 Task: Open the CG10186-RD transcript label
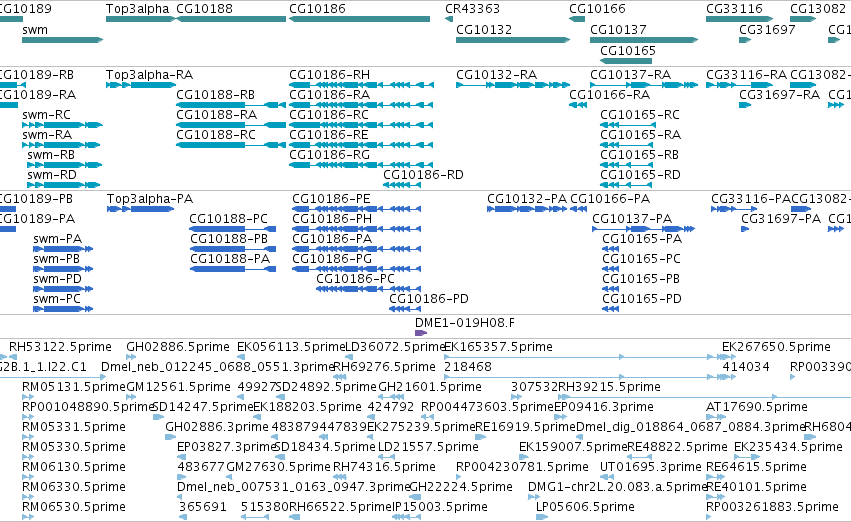click(423, 175)
